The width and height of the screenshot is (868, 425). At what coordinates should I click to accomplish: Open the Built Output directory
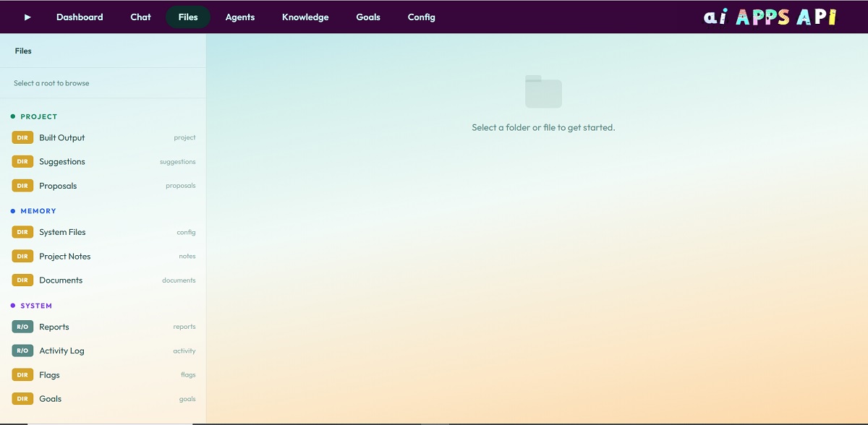(x=103, y=138)
